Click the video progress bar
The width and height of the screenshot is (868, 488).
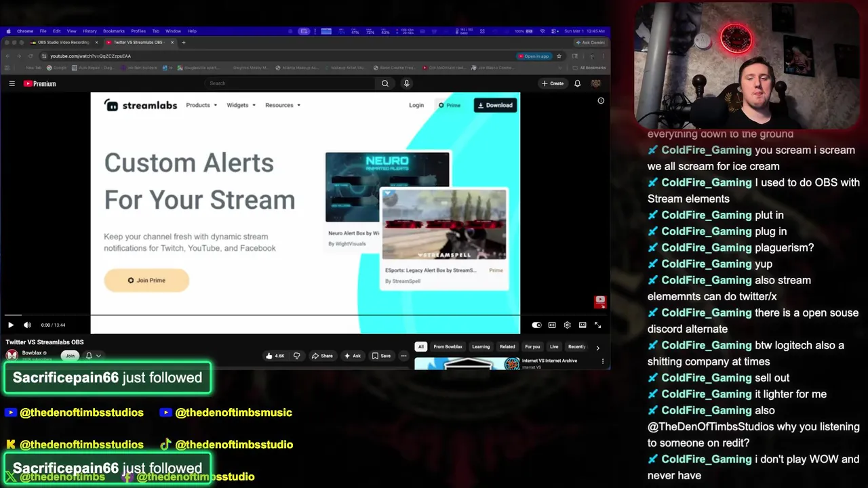click(x=305, y=315)
